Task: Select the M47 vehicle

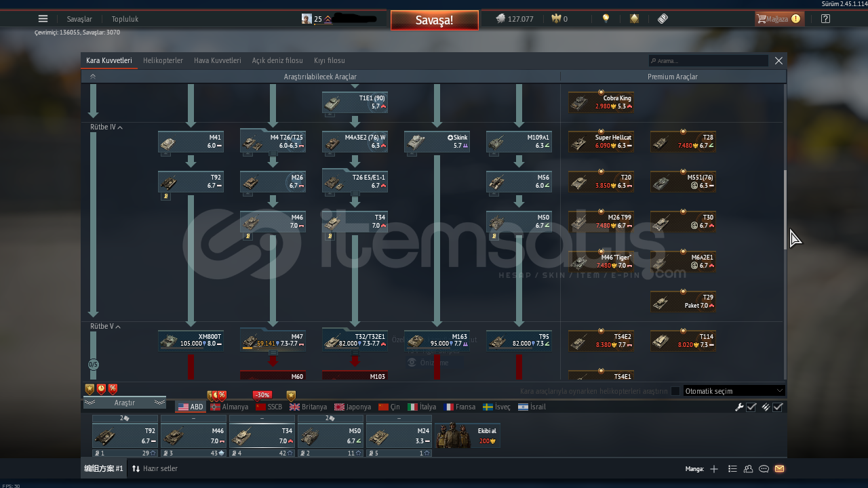Action: pos(273,340)
